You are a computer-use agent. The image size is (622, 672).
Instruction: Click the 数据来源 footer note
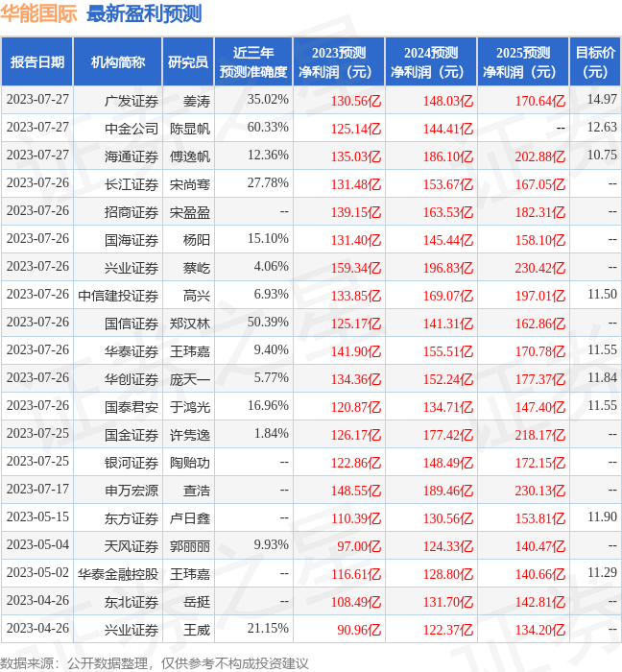click(155, 664)
